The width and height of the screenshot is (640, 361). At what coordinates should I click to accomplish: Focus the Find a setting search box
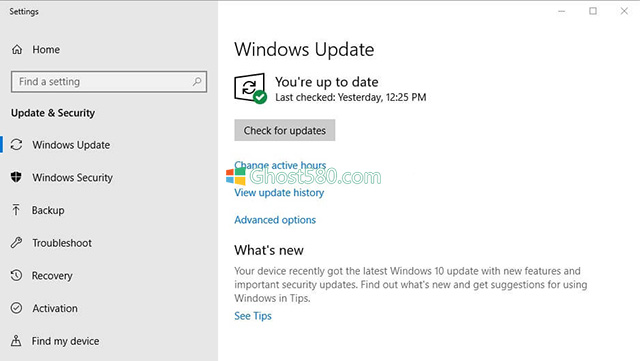(x=109, y=82)
